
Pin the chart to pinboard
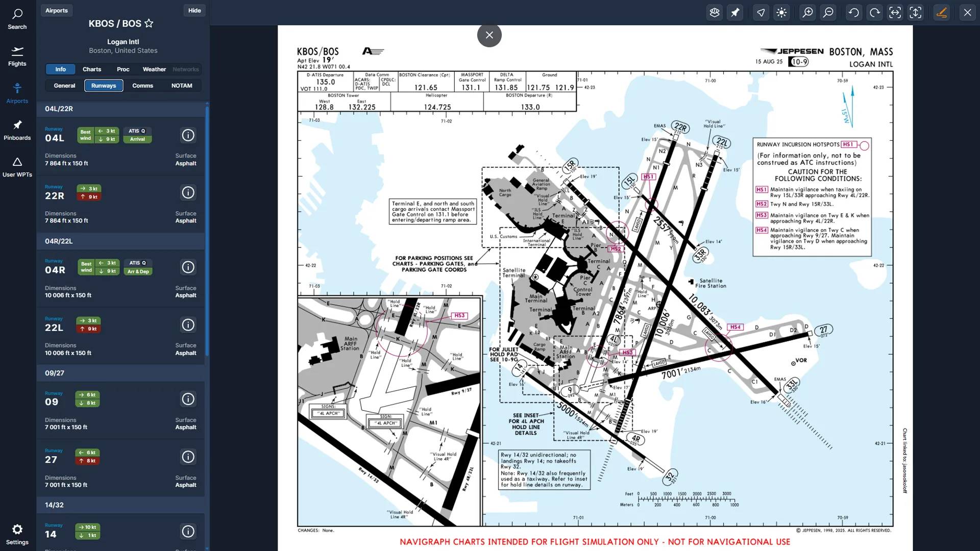pyautogui.click(x=735, y=13)
